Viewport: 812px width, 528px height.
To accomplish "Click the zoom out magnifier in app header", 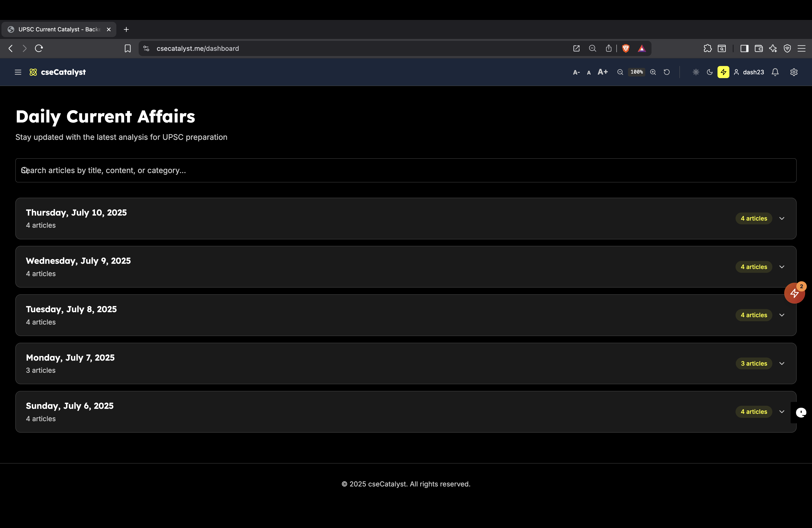I will pyautogui.click(x=620, y=72).
